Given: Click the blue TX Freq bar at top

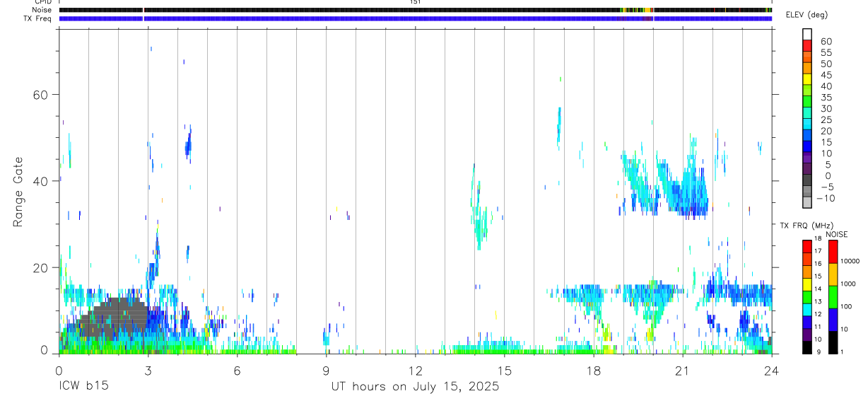Looking at the screenshot, I should pyautogui.click(x=415, y=18).
